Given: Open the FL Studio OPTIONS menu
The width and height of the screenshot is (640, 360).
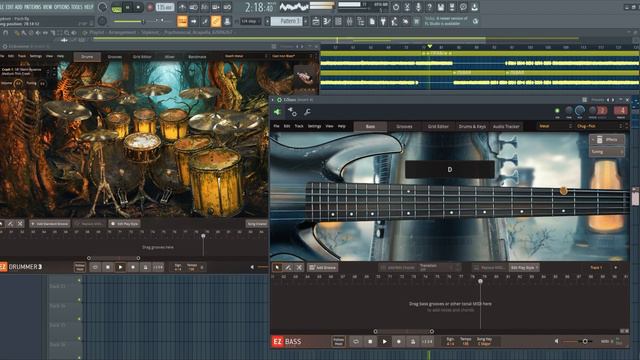Looking at the screenshot, I should pos(62,7).
